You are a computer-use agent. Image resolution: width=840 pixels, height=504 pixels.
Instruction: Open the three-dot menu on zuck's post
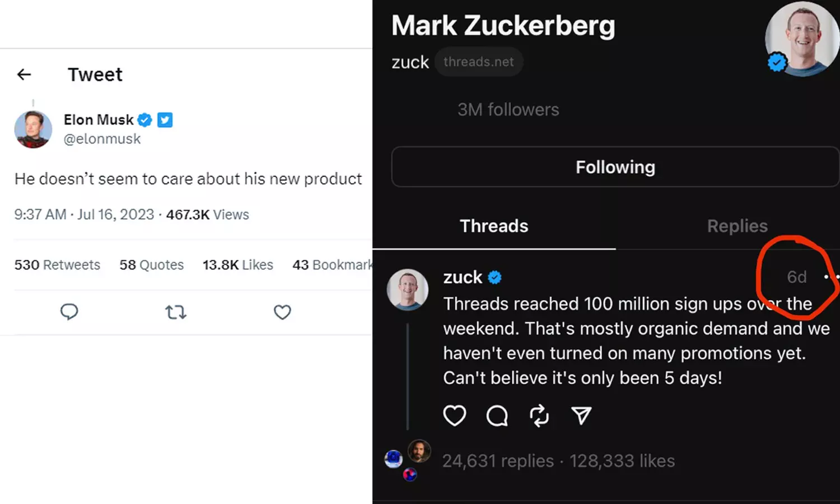pyautogui.click(x=831, y=277)
